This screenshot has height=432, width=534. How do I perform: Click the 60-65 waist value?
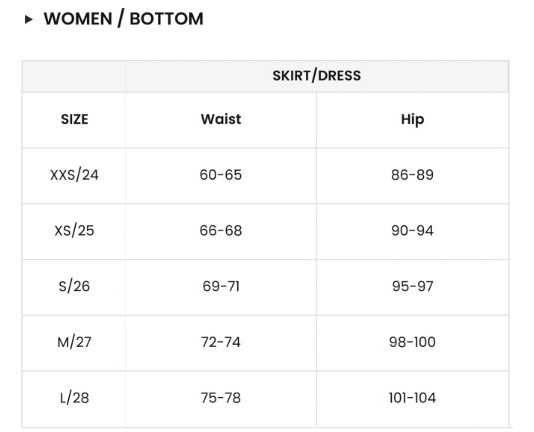pos(221,175)
